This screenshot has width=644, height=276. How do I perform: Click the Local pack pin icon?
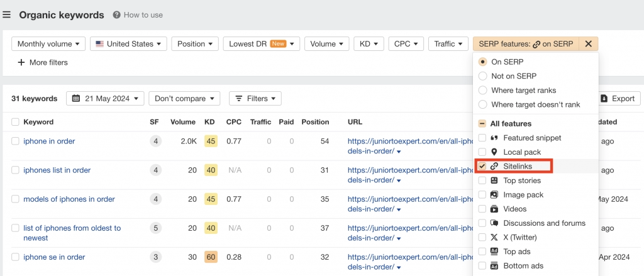[494, 152]
